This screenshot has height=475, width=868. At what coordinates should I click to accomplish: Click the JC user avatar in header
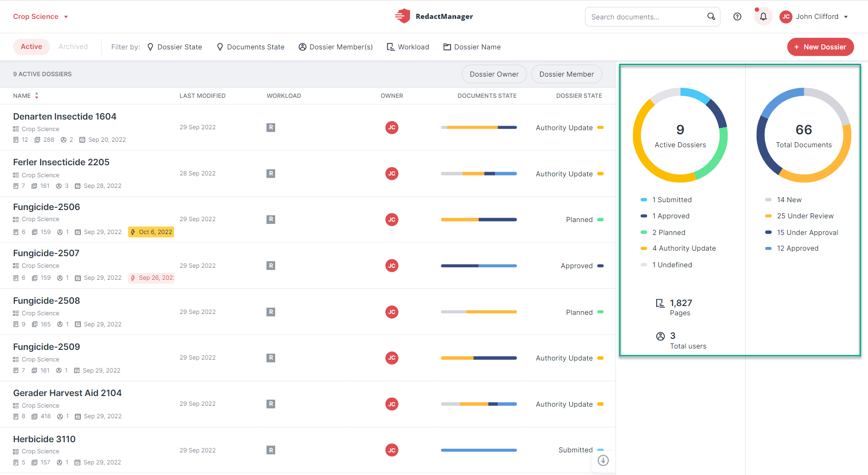click(786, 17)
